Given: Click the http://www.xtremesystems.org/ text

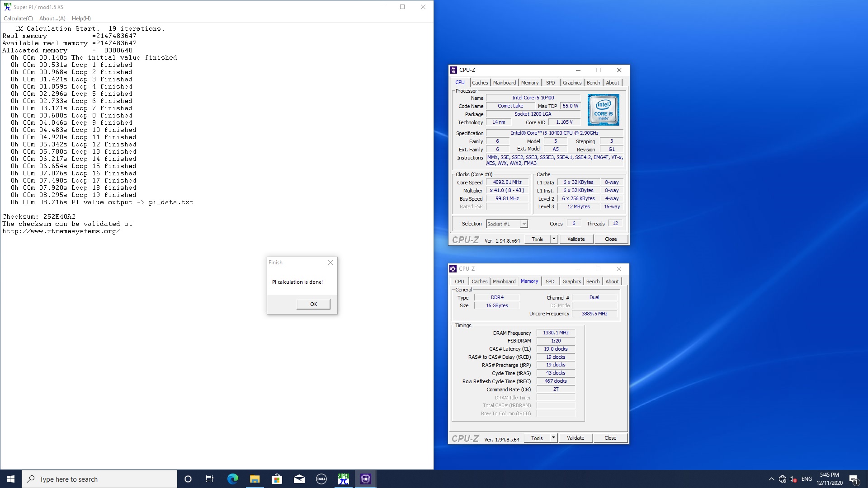Looking at the screenshot, I should (61, 231).
